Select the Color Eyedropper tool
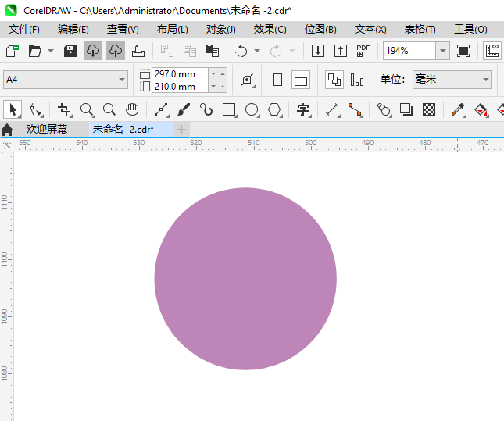The width and height of the screenshot is (504, 421). [459, 109]
